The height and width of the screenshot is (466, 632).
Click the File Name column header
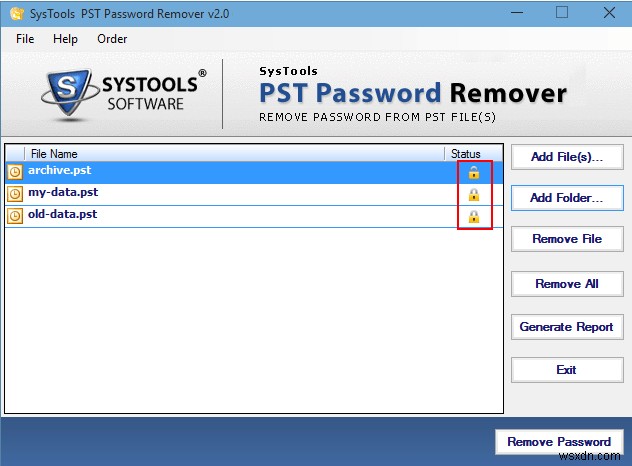[x=235, y=154]
